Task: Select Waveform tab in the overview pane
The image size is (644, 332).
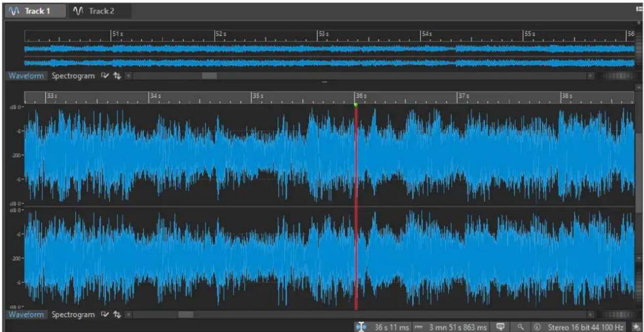Action: tap(26, 76)
